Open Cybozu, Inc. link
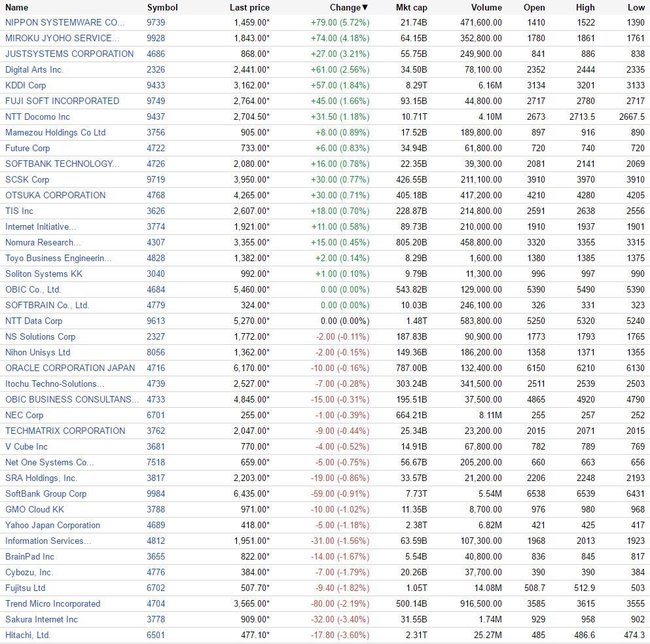The image size is (650, 644). [x=29, y=572]
